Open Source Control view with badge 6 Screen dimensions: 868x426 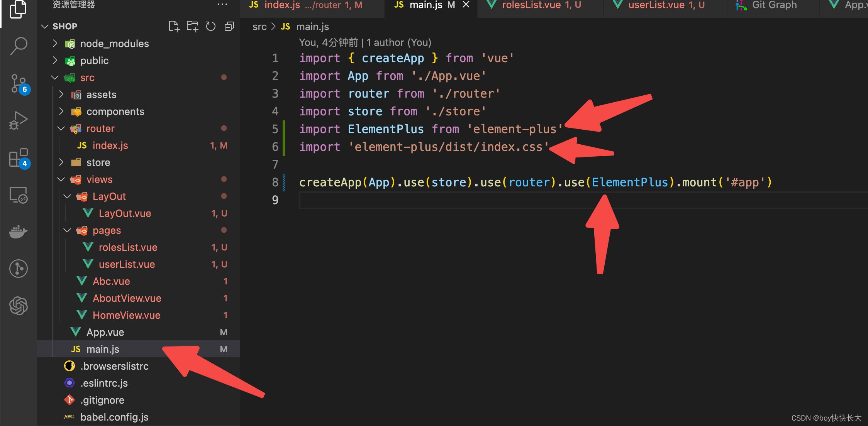point(18,83)
